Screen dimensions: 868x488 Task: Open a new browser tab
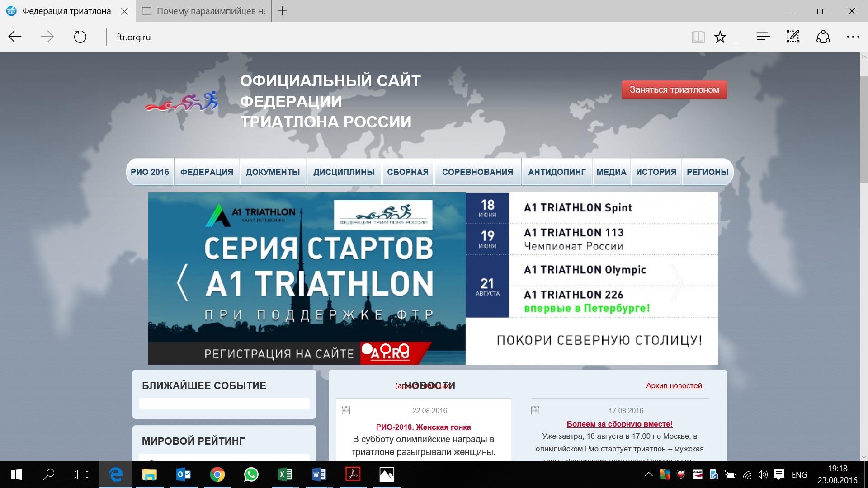282,11
